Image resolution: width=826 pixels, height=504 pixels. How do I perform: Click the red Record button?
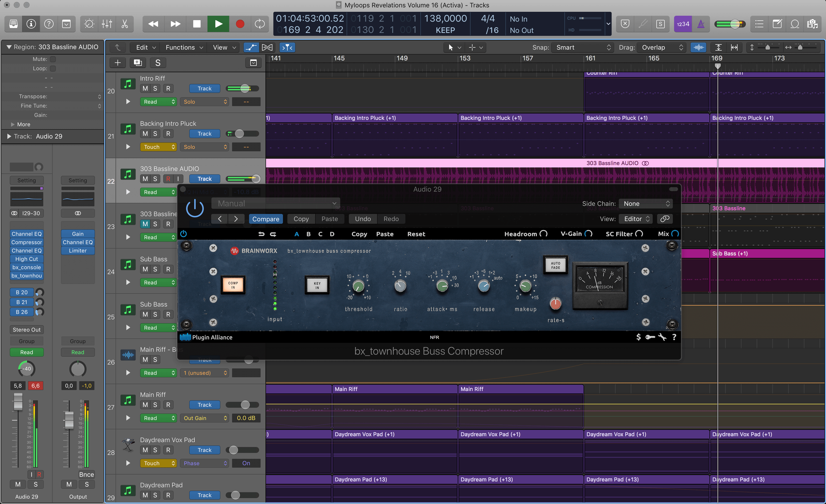point(240,24)
